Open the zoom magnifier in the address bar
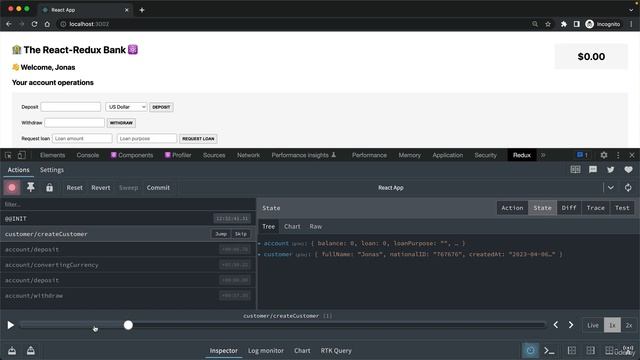This screenshot has height=360, width=640. [x=535, y=24]
